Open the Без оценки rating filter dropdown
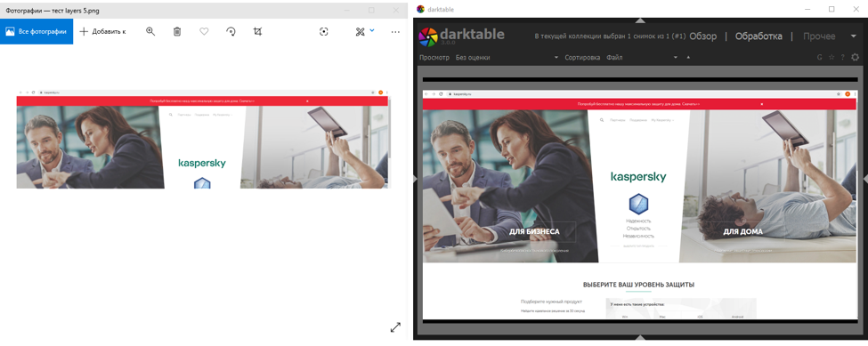This screenshot has height=346, width=868. (x=507, y=58)
